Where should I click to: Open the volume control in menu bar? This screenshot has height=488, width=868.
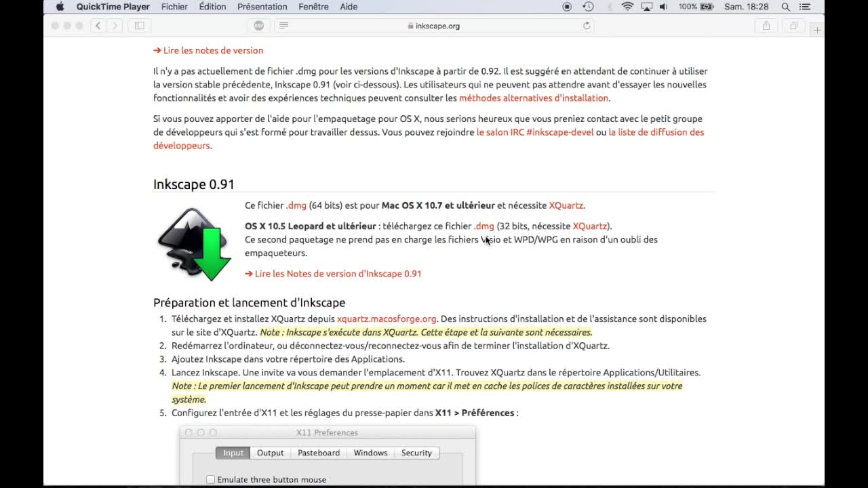click(663, 7)
